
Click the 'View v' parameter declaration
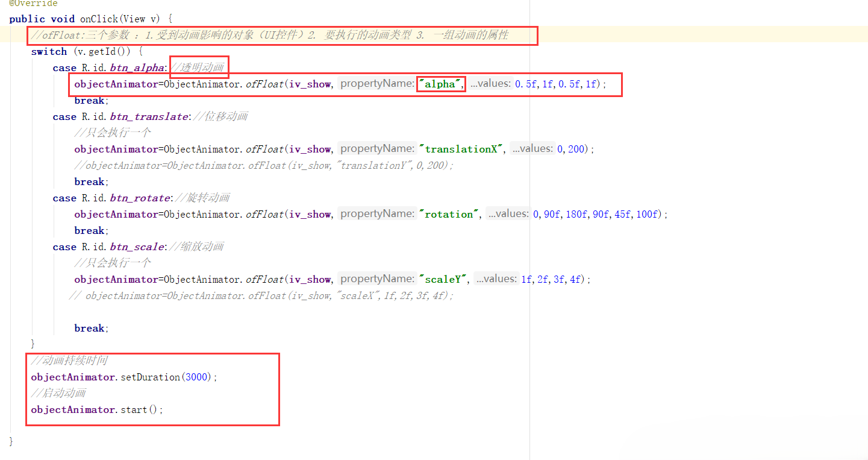141,19
